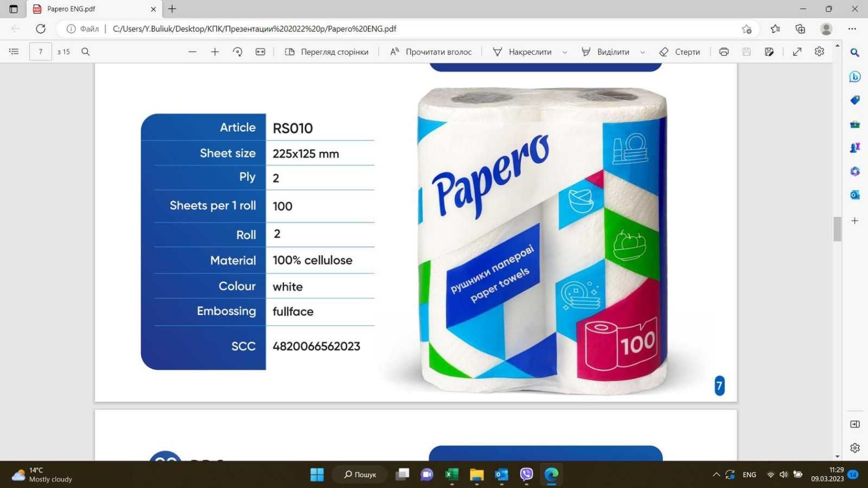Screen dimensions: 868x488
Task: Click the Save icon in PDF toolbar
Action: point(746,52)
